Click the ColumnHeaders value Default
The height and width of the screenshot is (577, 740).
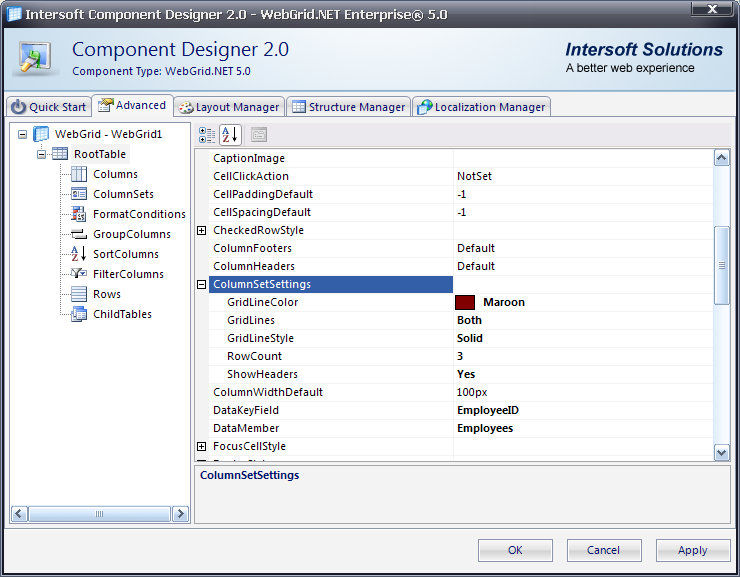click(476, 267)
